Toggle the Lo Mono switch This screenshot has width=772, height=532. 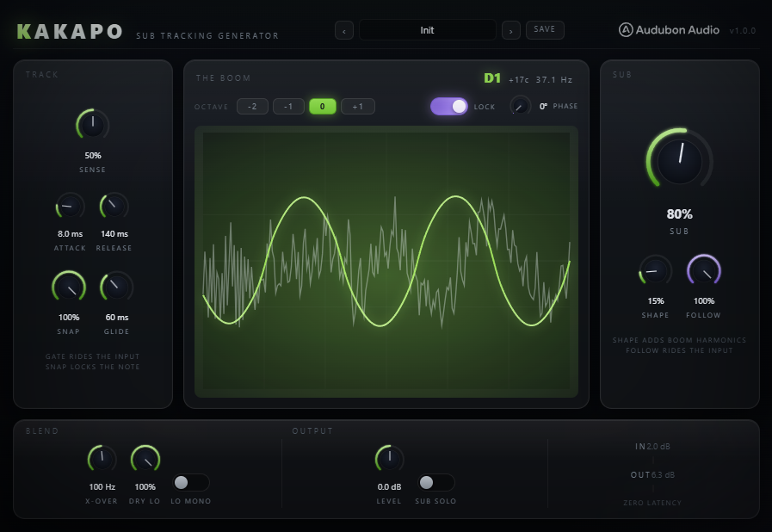[191, 483]
